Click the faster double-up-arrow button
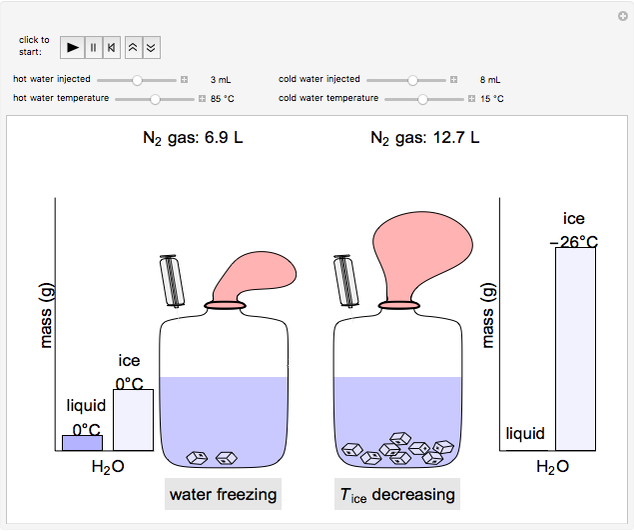The image size is (634, 532). coord(133,47)
